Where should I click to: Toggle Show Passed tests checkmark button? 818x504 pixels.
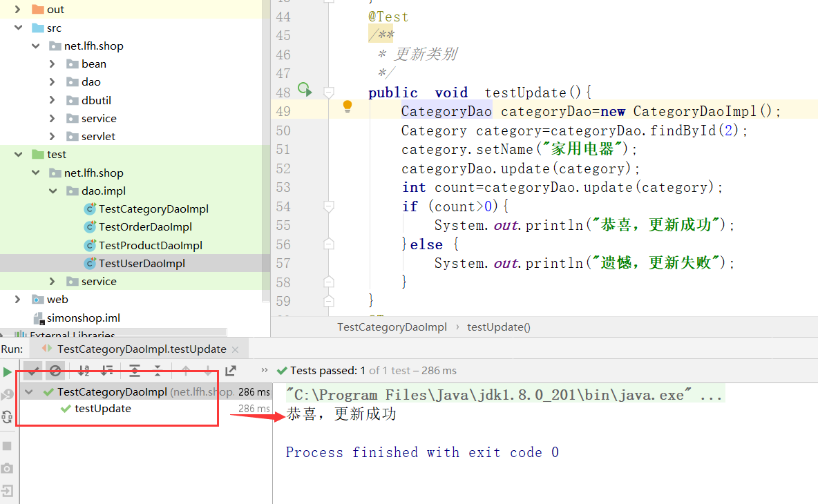coord(32,371)
